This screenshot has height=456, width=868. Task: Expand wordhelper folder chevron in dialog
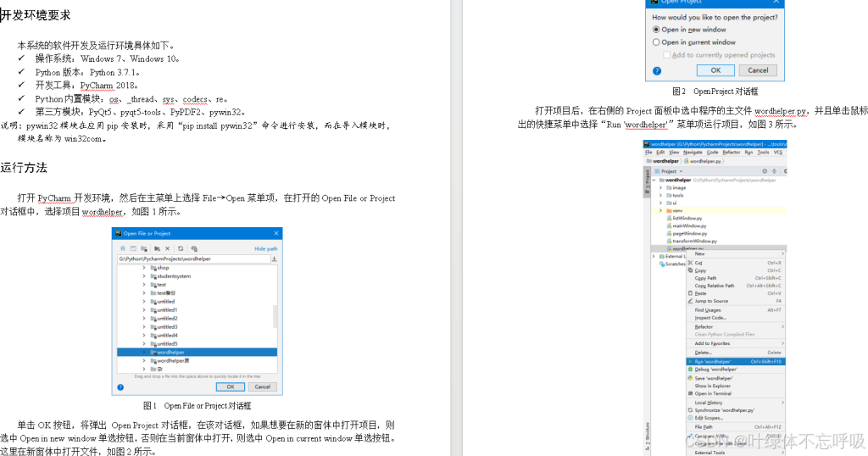(x=144, y=352)
